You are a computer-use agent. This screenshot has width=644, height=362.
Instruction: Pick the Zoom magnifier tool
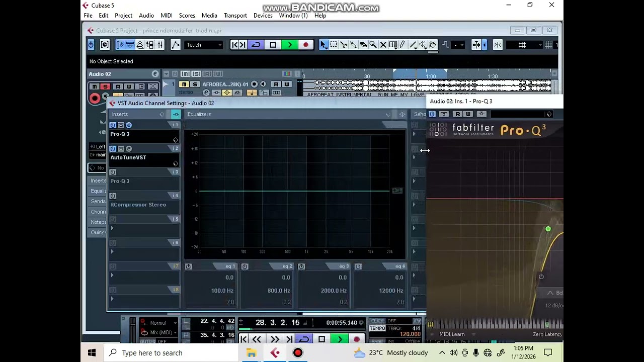pyautogui.click(x=373, y=45)
